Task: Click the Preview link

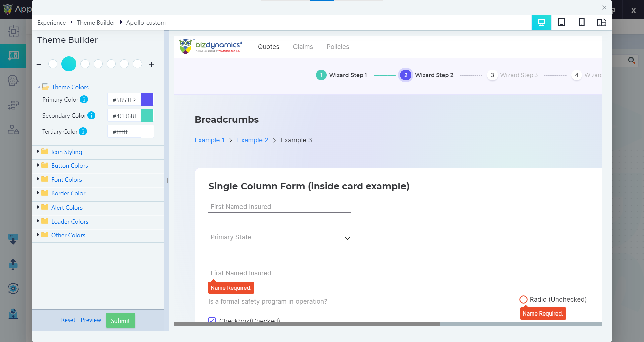Action: point(91,320)
